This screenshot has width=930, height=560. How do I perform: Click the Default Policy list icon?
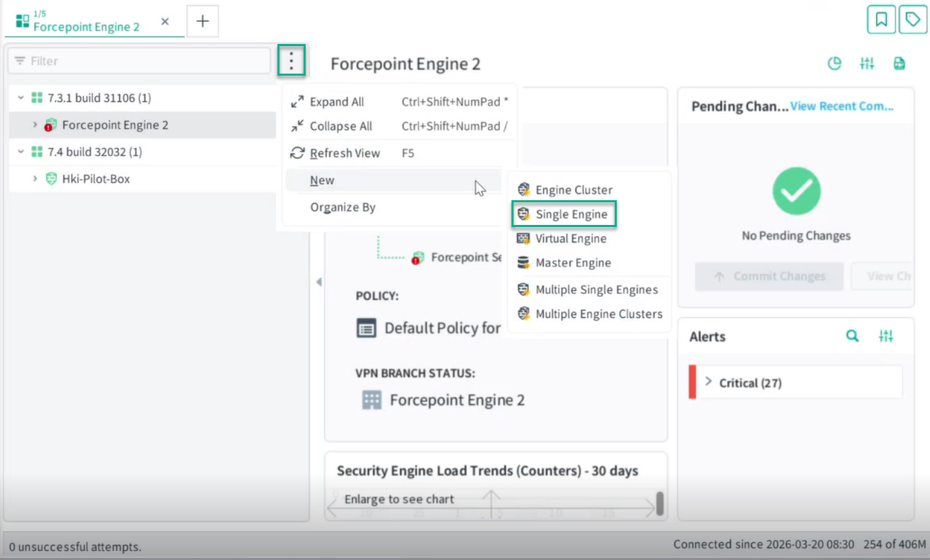366,328
